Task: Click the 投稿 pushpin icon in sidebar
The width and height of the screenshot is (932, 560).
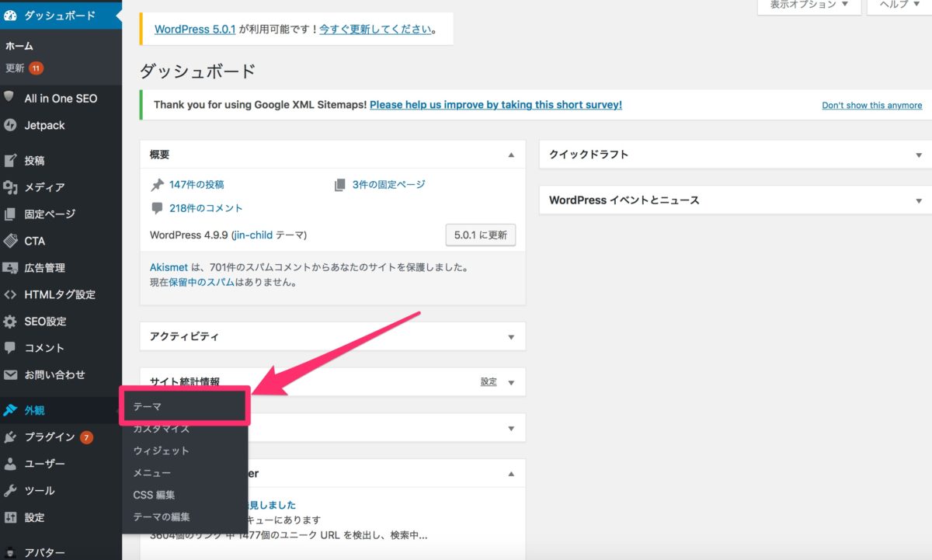Action: (10, 161)
